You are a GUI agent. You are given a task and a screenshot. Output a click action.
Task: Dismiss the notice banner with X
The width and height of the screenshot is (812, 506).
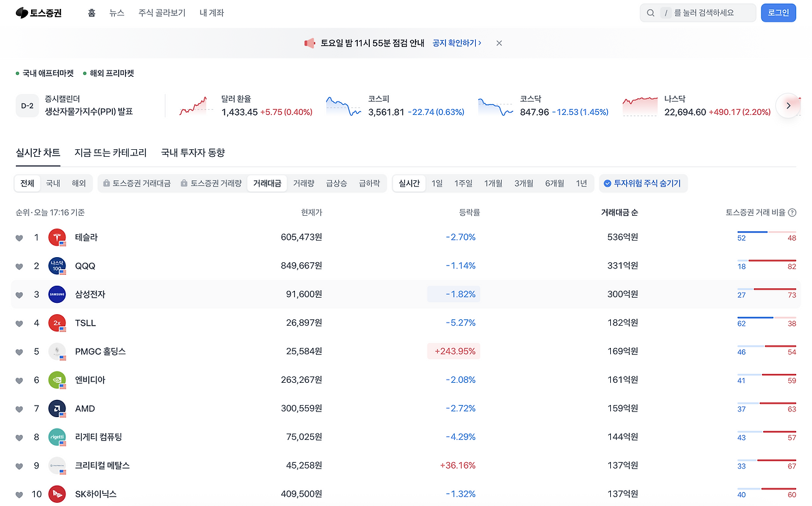[499, 43]
